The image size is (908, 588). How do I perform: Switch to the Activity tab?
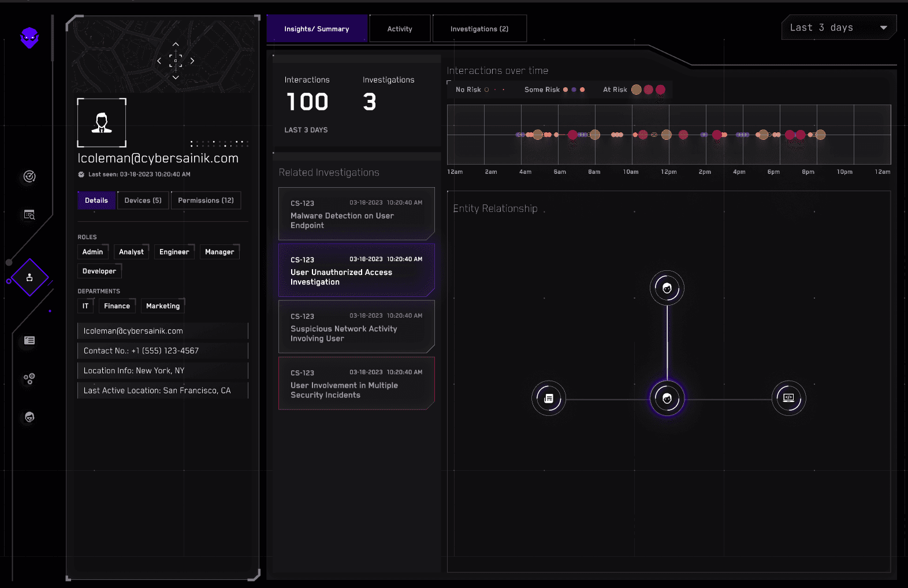(400, 29)
